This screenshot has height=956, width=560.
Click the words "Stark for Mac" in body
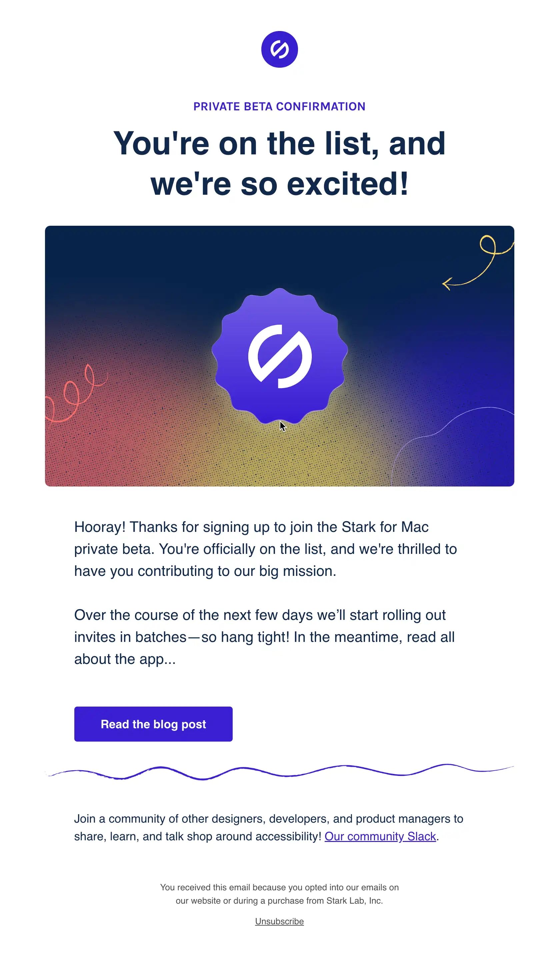click(x=385, y=527)
